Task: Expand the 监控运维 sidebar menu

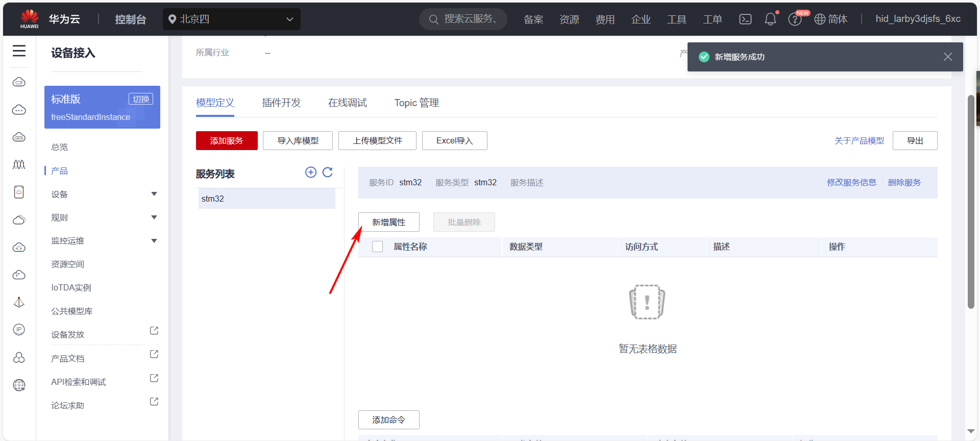Action: [x=154, y=241]
